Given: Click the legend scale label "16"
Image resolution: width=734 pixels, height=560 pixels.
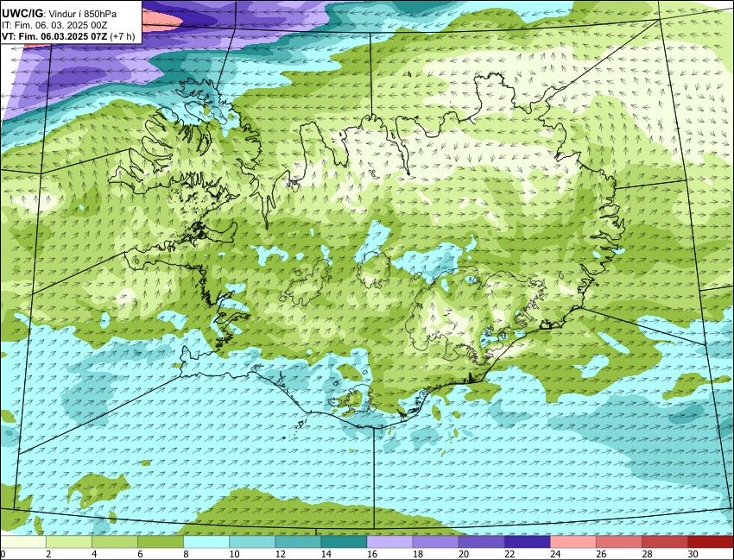Looking at the screenshot, I should (372, 554).
